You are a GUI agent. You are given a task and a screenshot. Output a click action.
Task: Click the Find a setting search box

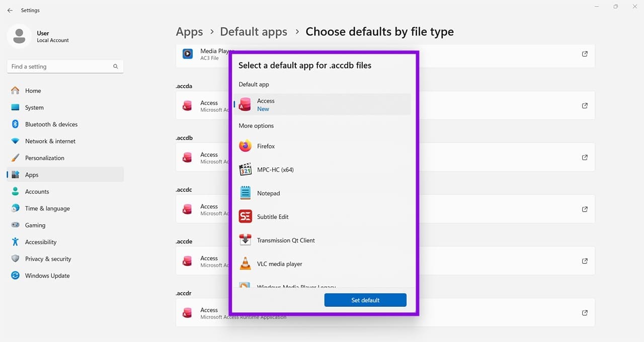(65, 66)
